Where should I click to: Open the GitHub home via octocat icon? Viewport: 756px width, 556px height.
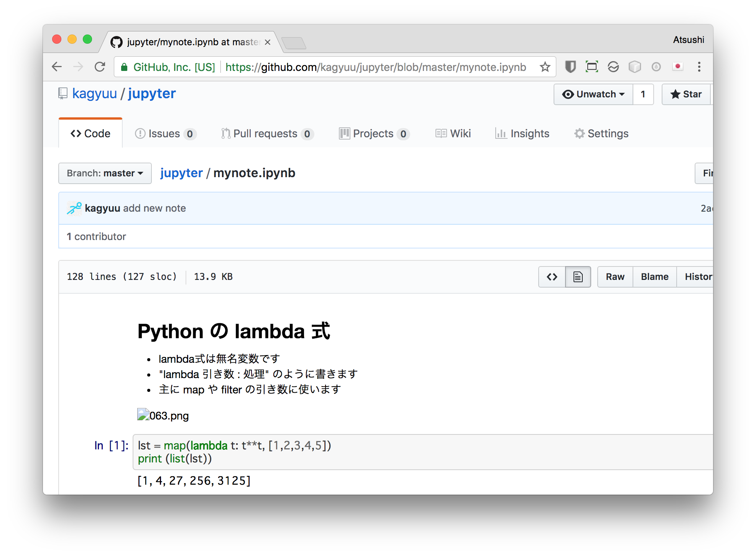117,42
